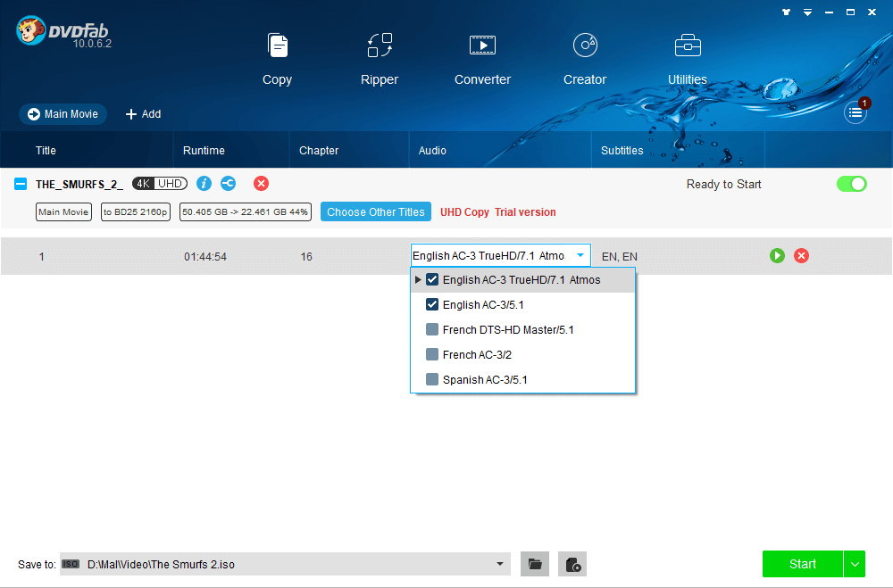Image resolution: width=893 pixels, height=588 pixels.
Task: Select title number 1 row
Action: click(446, 256)
